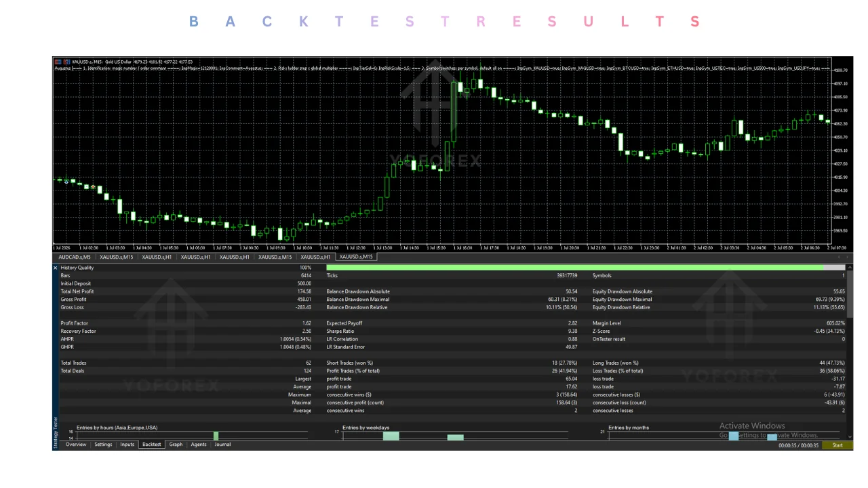Click the Entries by weekdays chart title
This screenshot has width=868, height=488.
(366, 428)
